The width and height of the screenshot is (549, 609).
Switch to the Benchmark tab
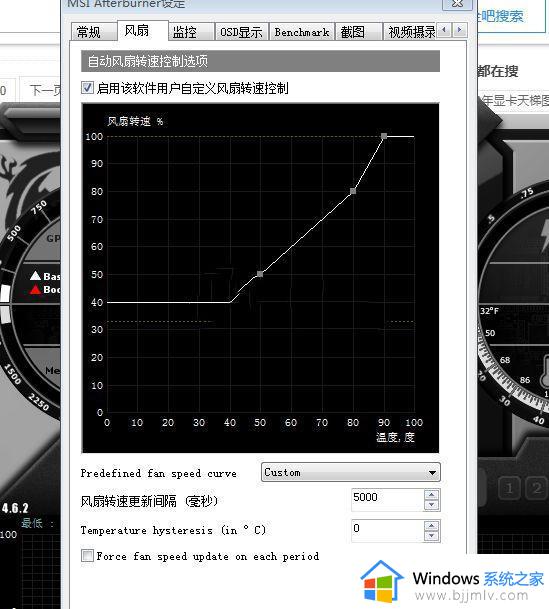[302, 32]
